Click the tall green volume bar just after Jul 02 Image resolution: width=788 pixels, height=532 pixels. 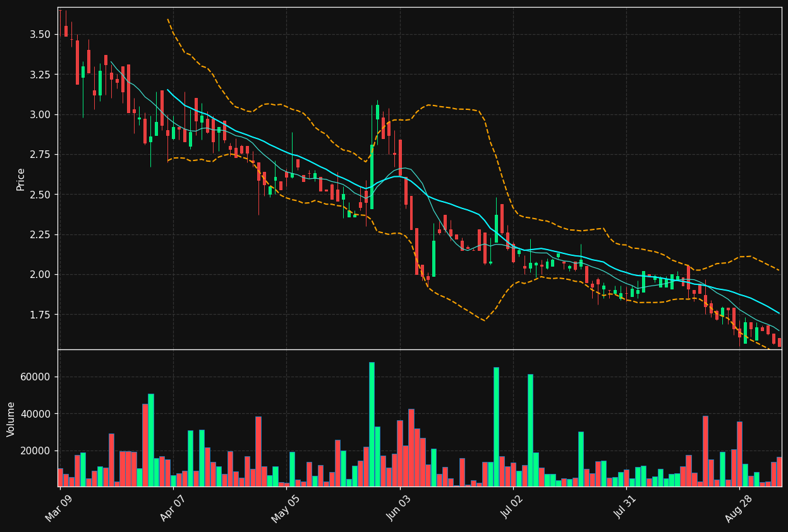tap(530, 430)
